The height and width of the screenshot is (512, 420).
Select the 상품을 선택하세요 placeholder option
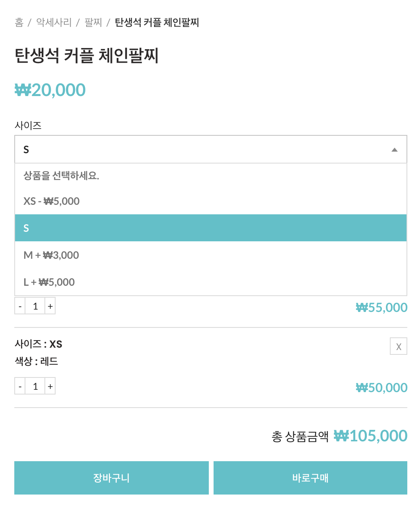click(x=61, y=175)
